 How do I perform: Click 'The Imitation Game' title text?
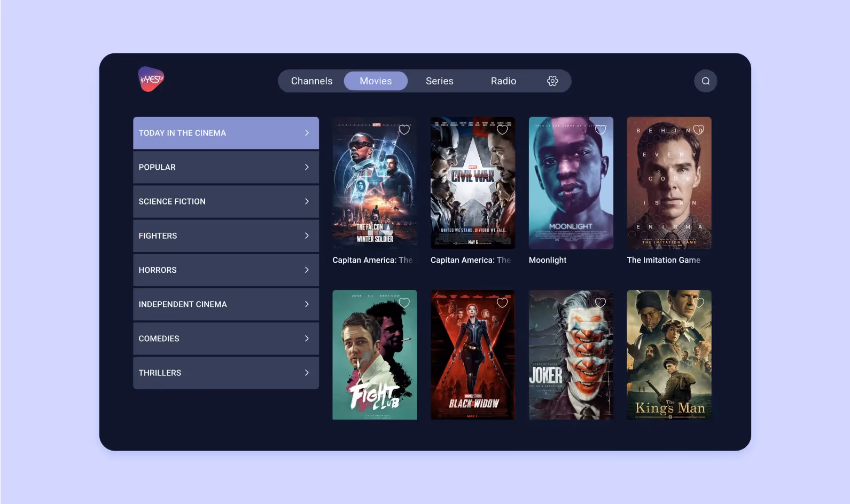pyautogui.click(x=664, y=260)
